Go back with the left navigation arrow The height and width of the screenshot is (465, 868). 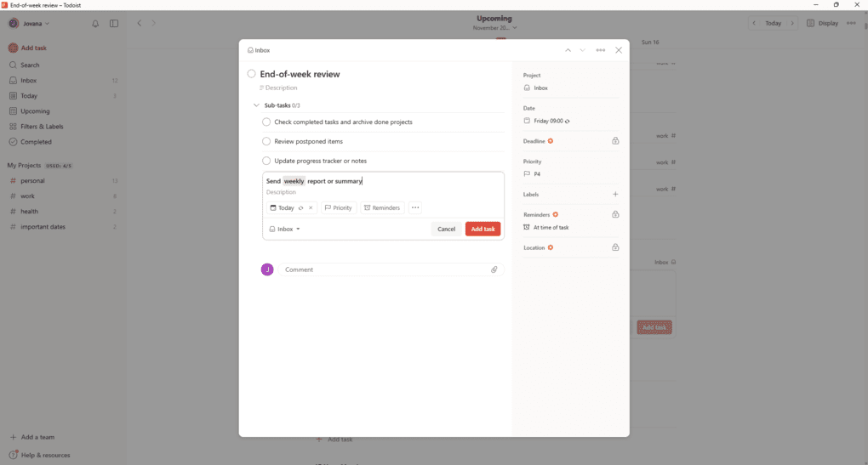click(140, 23)
